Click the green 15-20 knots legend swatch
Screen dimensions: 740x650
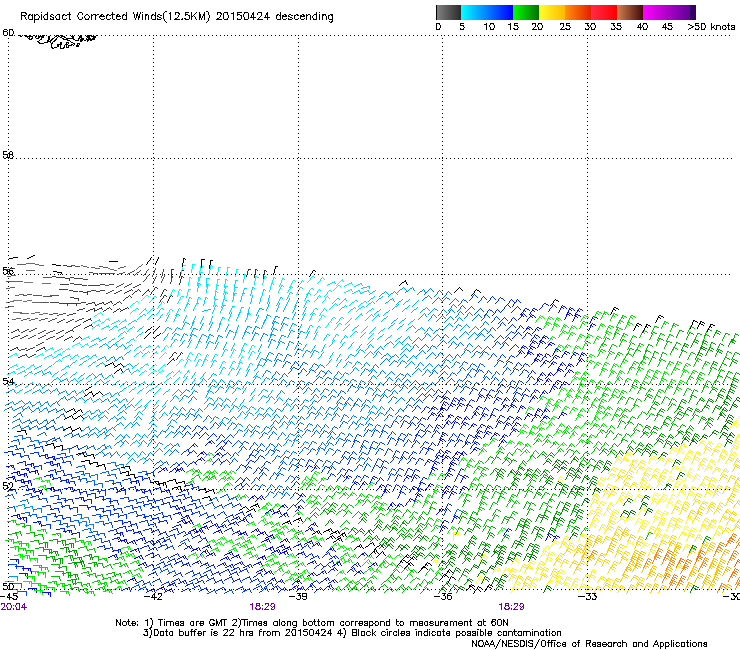pos(526,12)
